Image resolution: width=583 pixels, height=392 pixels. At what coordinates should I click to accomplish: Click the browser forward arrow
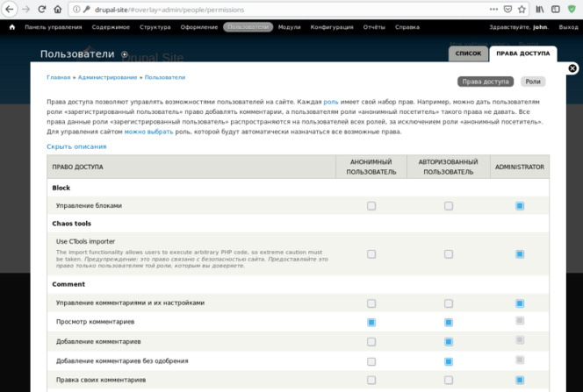pyautogui.click(x=25, y=10)
